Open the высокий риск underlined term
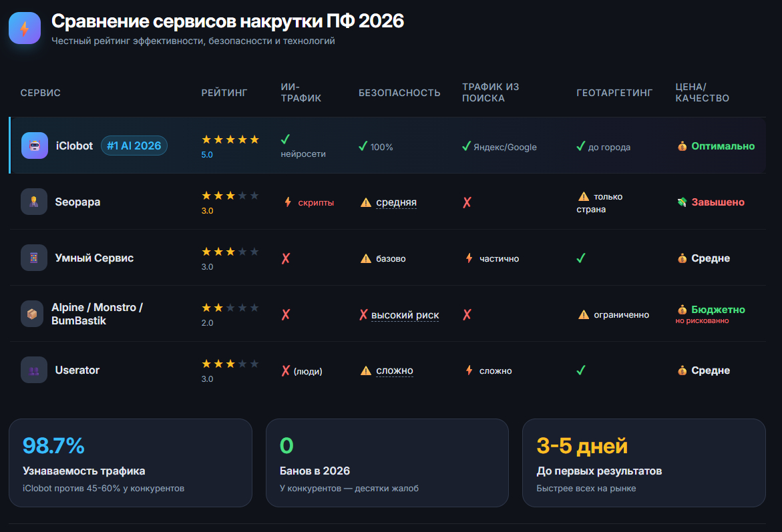 pyautogui.click(x=405, y=315)
